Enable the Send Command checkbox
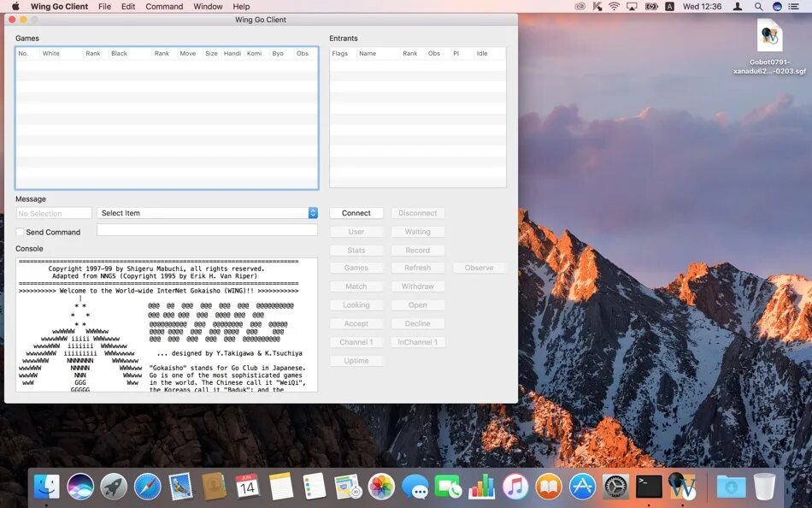Image resolution: width=812 pixels, height=508 pixels. point(21,232)
